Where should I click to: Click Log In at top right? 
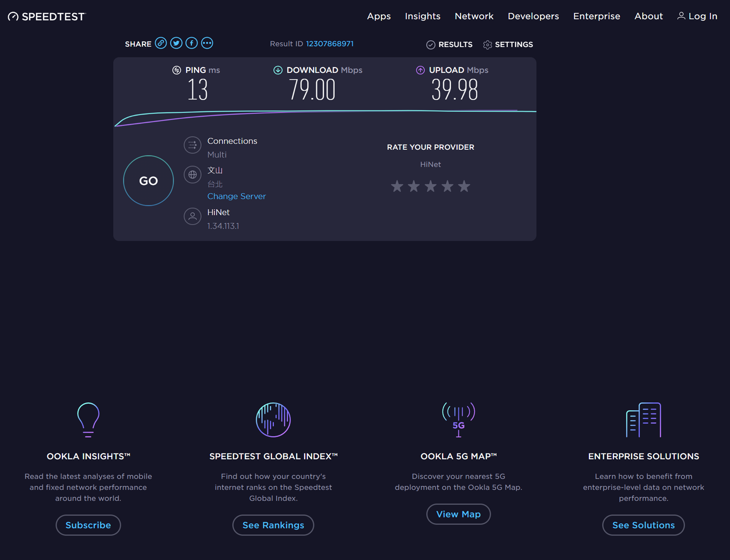coord(697,16)
